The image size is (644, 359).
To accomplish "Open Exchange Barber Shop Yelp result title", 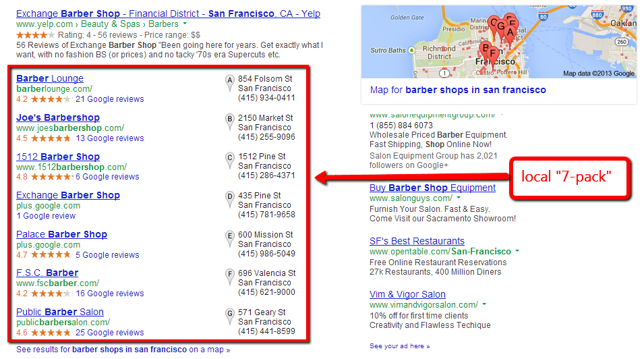I will tap(168, 13).
